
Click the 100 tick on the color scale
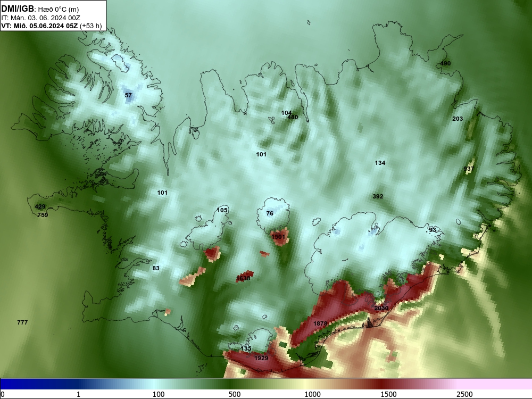pyautogui.click(x=159, y=394)
